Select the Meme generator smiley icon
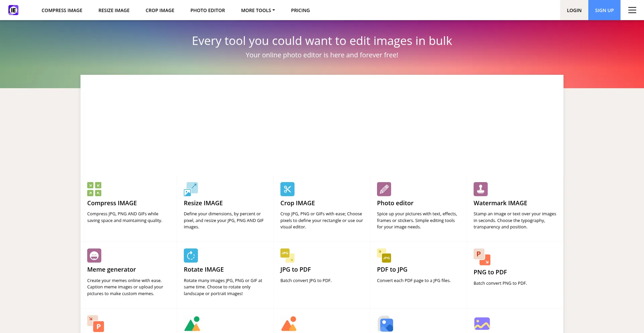644x333 pixels. point(94,255)
